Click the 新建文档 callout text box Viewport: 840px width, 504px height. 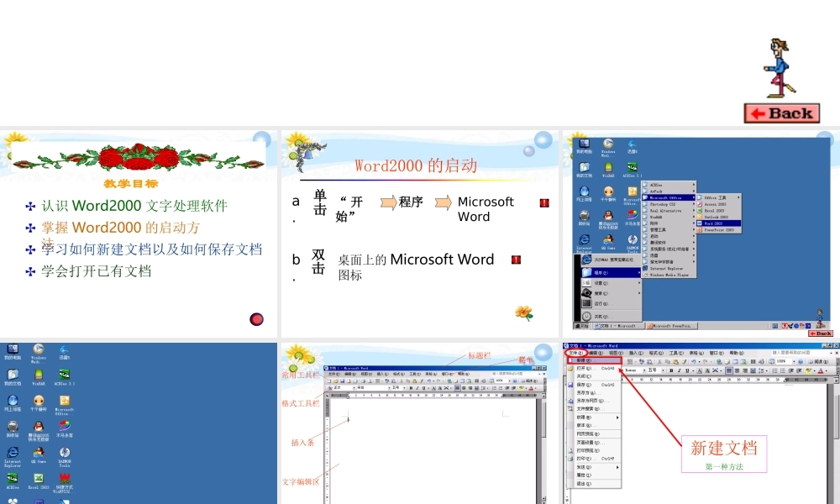pyautogui.click(x=724, y=454)
